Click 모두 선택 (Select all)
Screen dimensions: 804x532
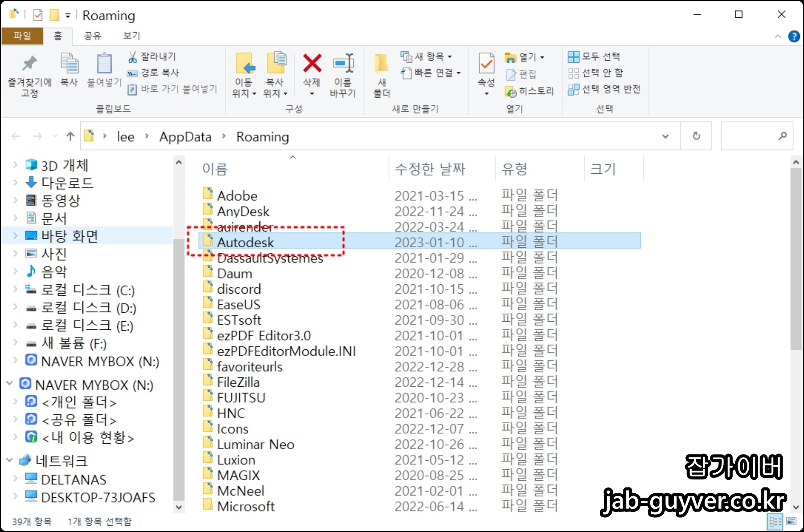594,57
